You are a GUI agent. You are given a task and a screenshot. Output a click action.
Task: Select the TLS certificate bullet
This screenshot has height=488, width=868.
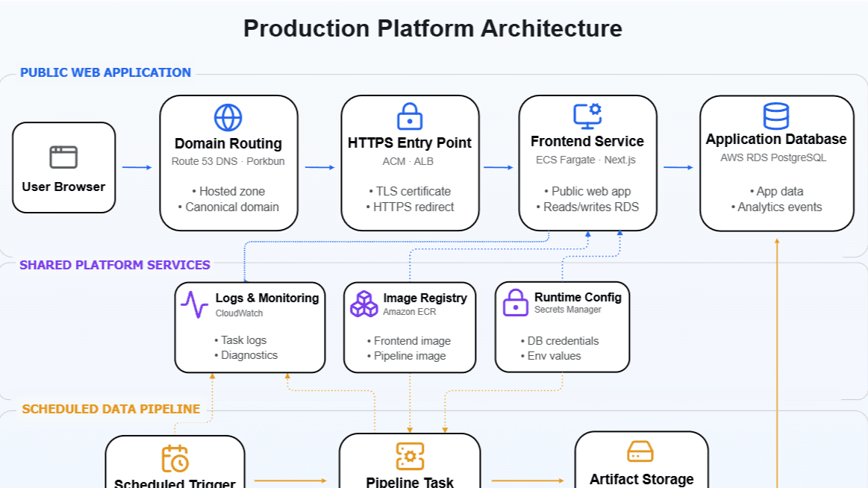point(410,192)
